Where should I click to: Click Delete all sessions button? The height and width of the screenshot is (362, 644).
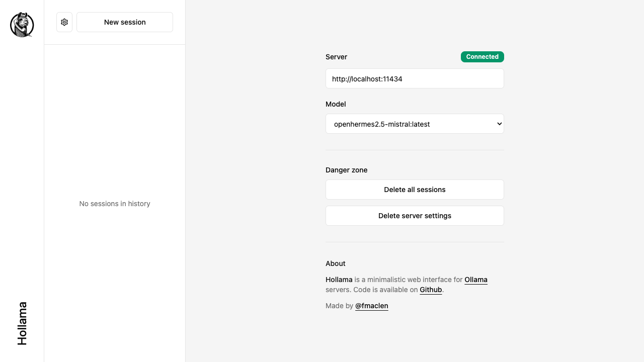click(415, 190)
